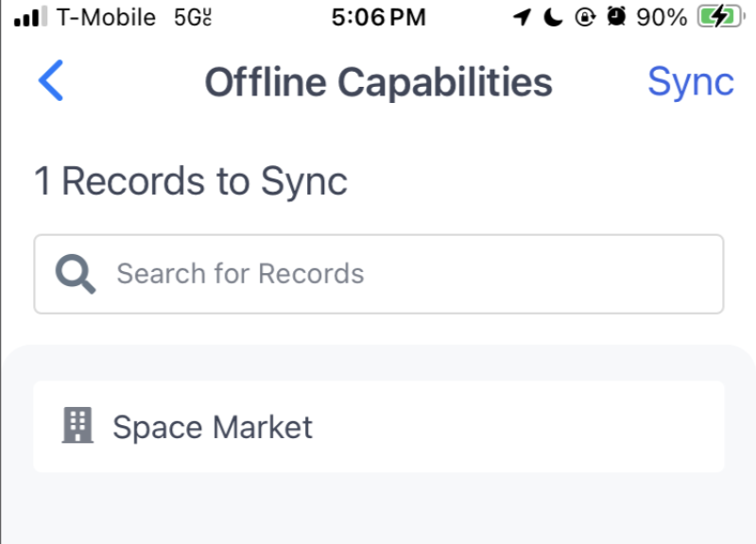Viewport: 756px width, 544px height.
Task: Click the Search for Records field
Action: (379, 274)
